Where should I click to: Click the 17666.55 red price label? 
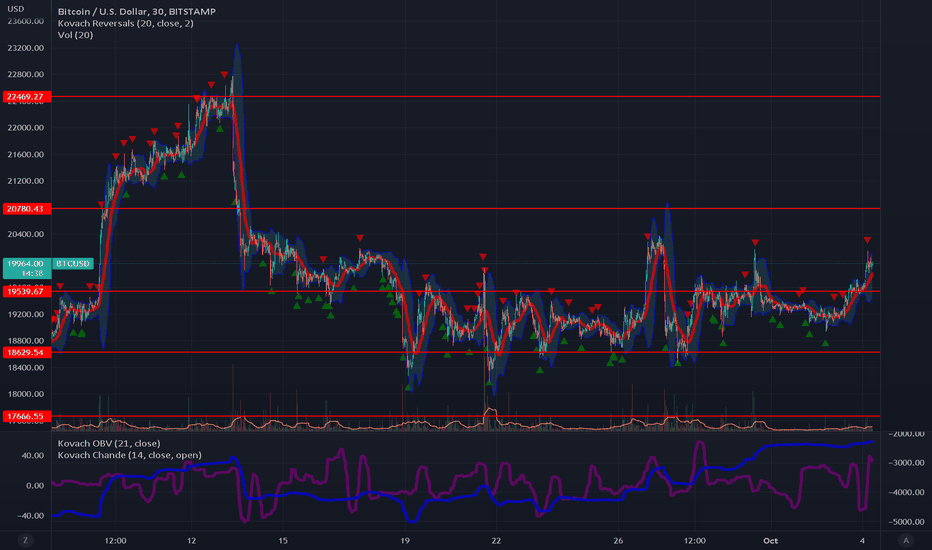click(26, 416)
